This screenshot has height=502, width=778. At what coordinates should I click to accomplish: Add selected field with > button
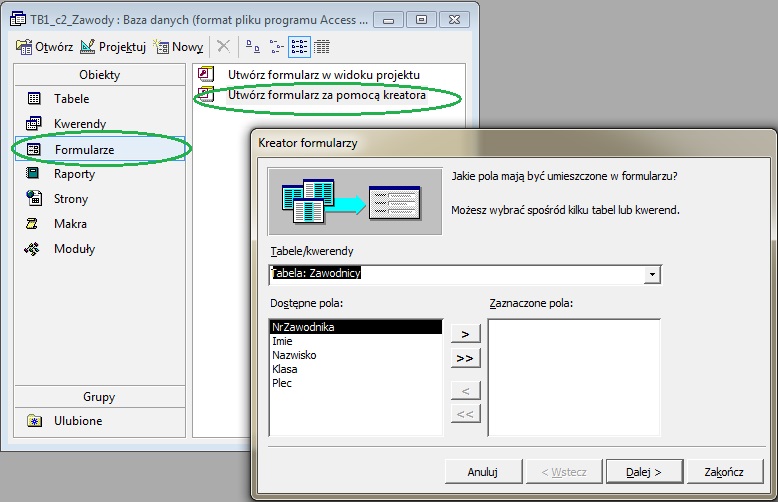(x=465, y=334)
